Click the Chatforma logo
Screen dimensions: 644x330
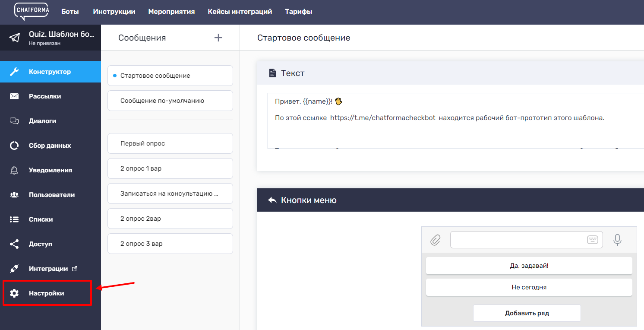(32, 11)
